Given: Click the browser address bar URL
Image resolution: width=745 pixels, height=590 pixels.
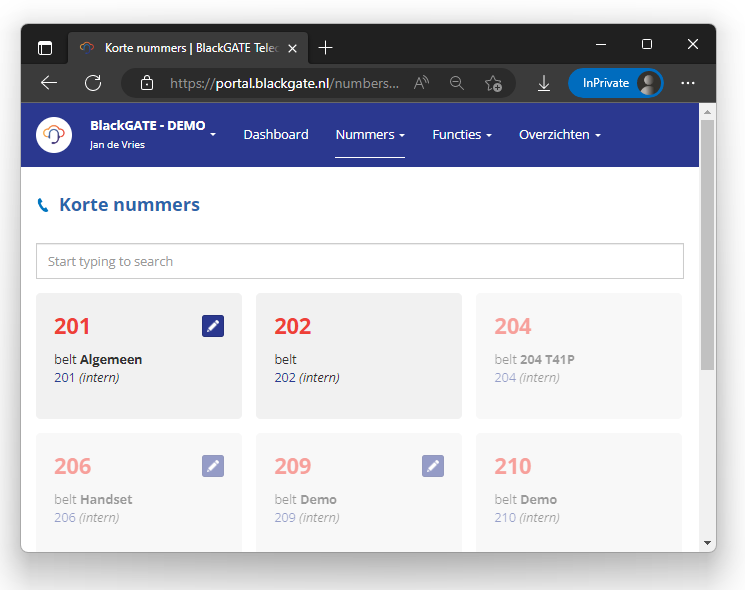Looking at the screenshot, I should point(284,83).
